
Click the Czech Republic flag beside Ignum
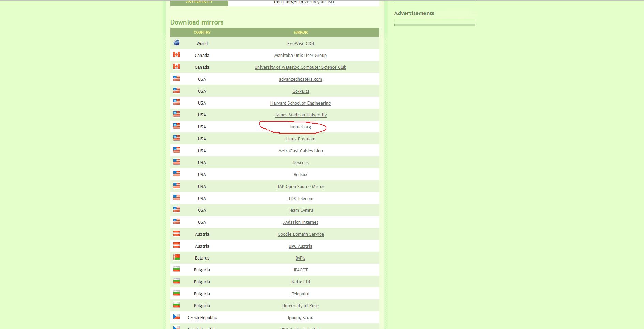click(176, 317)
